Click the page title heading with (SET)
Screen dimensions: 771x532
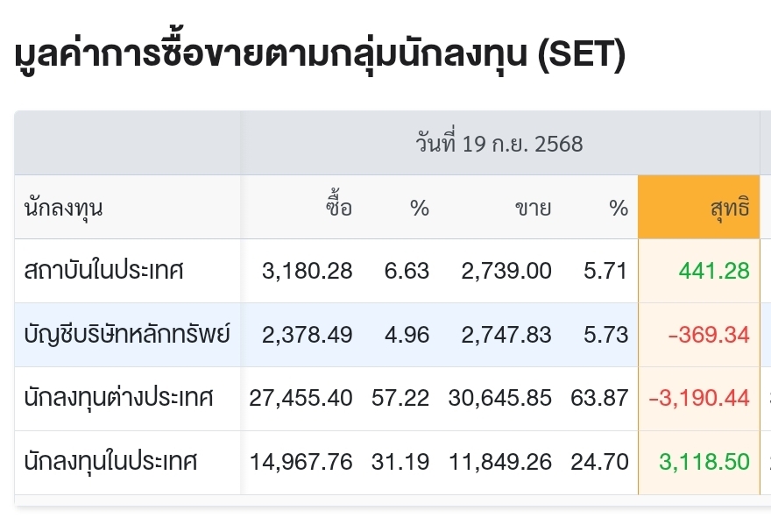(x=320, y=53)
